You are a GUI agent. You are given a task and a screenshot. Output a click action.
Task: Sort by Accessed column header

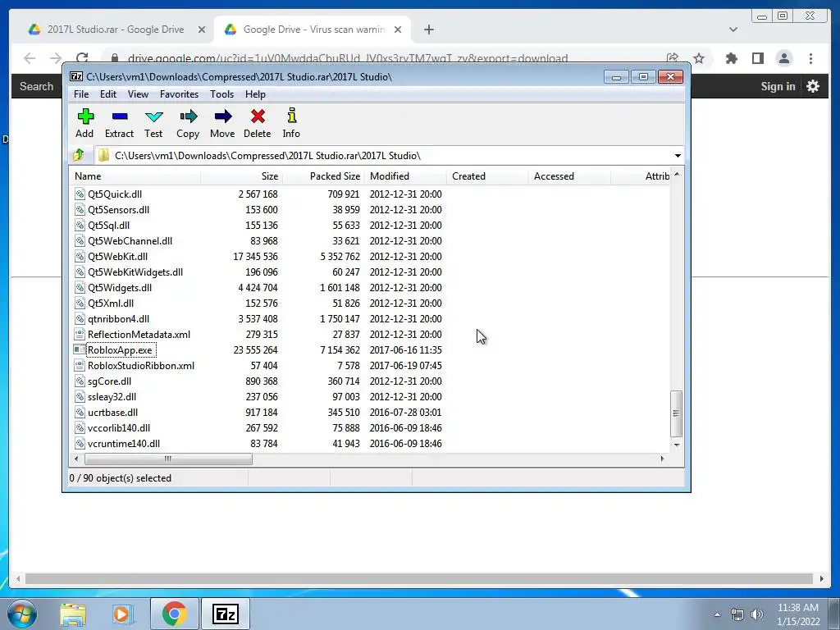pos(569,176)
